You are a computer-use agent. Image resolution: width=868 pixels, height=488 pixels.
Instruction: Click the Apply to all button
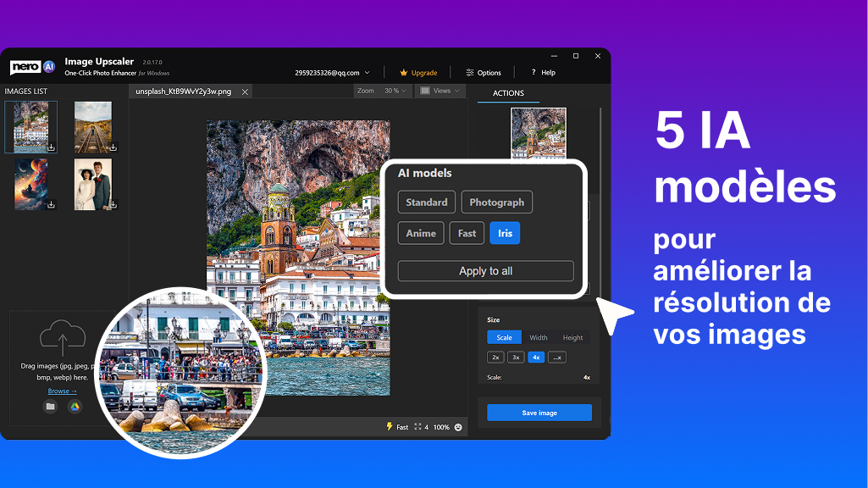(x=484, y=270)
